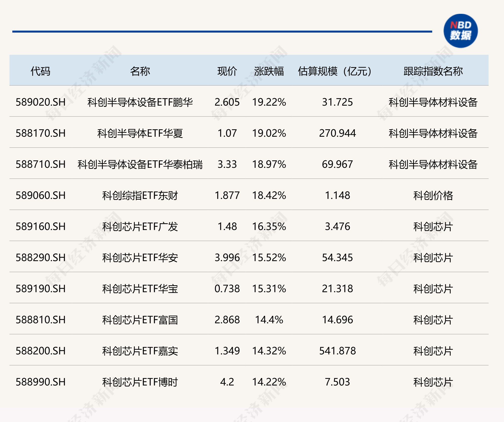Click scale value 1.148
Screen dimensions: 504x422
(x=337, y=195)
